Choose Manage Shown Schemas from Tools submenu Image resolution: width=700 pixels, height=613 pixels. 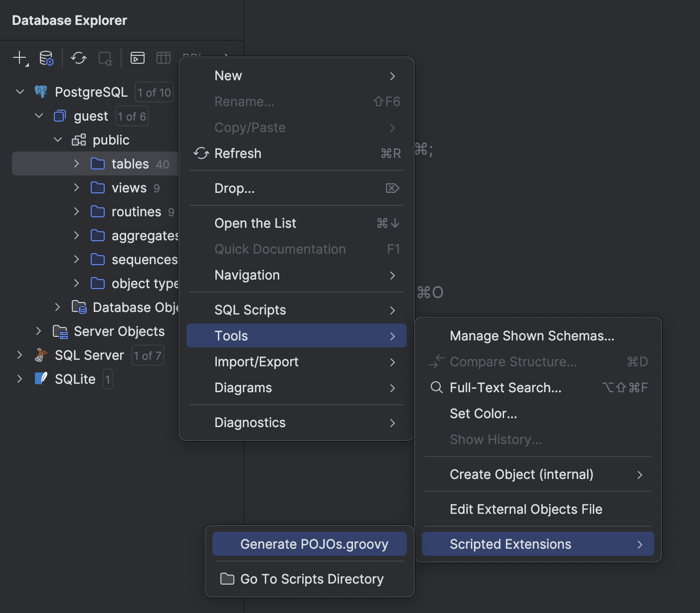click(531, 336)
